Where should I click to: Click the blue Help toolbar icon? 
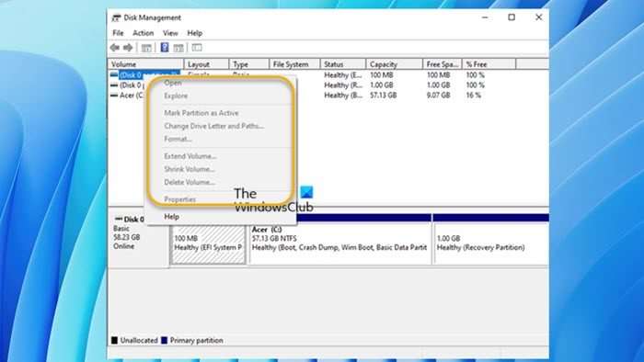coord(165,48)
